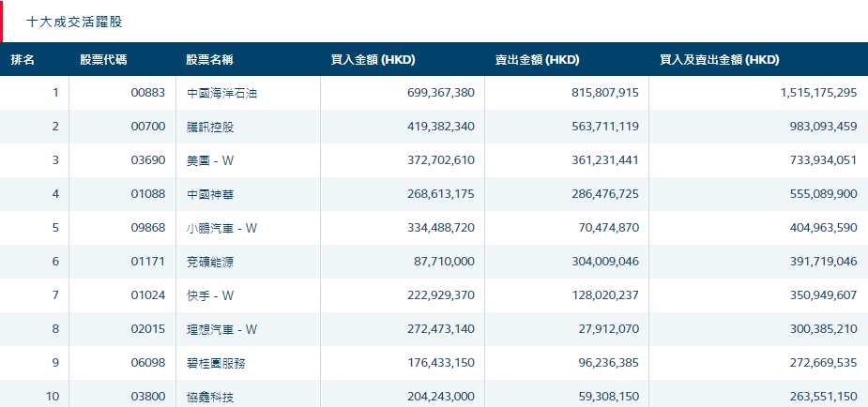Select stock code 09868

[x=148, y=228]
